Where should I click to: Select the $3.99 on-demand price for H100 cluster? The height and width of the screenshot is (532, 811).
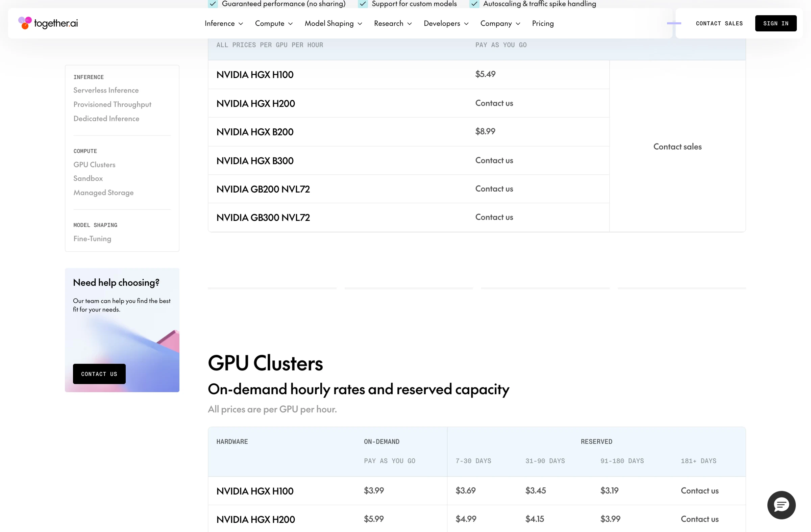[x=374, y=491]
